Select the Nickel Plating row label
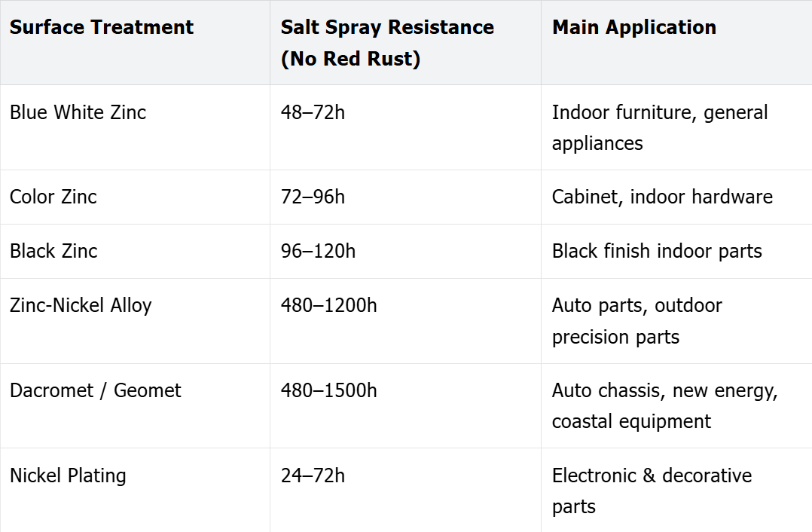Image resolution: width=812 pixels, height=532 pixels. (68, 475)
